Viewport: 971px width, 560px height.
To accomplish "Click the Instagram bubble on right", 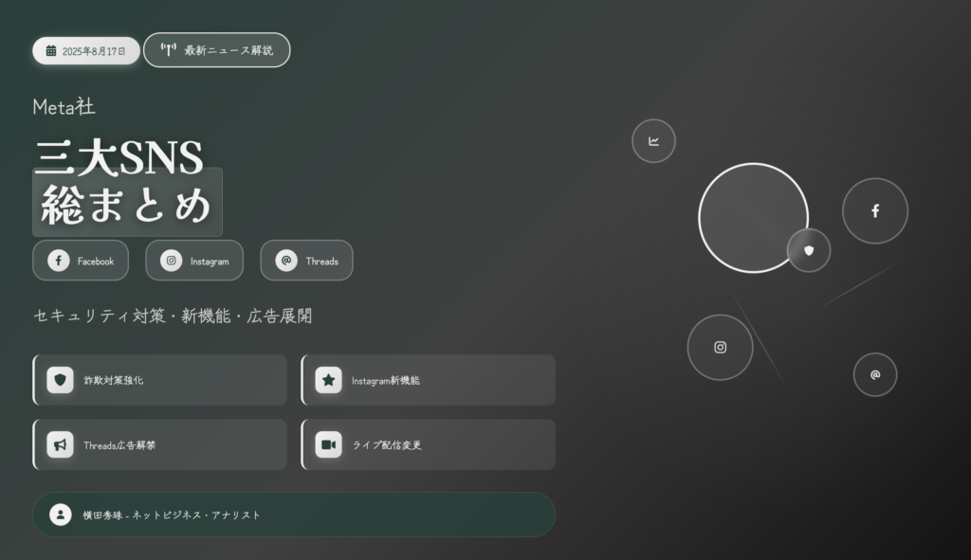I will point(721,347).
